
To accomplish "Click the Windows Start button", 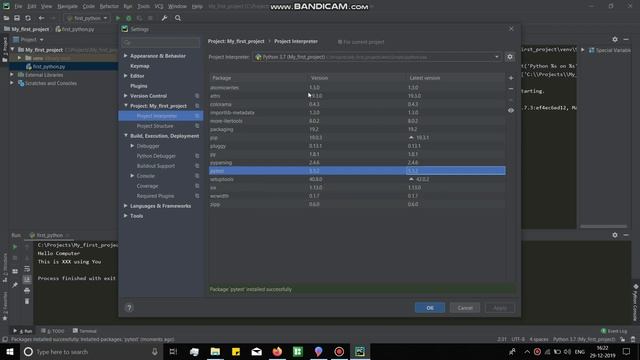I will point(9,351).
